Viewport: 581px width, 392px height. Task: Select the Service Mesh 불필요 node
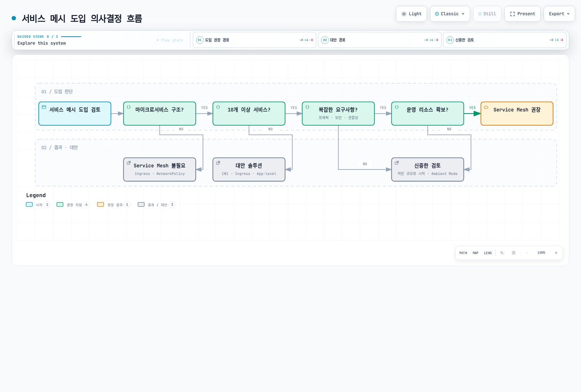[160, 170]
